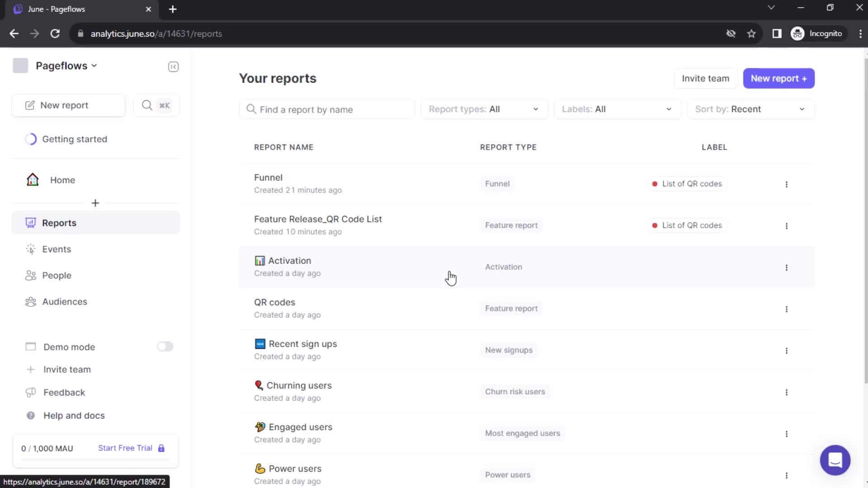Screen dimensions: 868x488
Task: Click the Feedback megaphone icon
Action: [30, 392]
